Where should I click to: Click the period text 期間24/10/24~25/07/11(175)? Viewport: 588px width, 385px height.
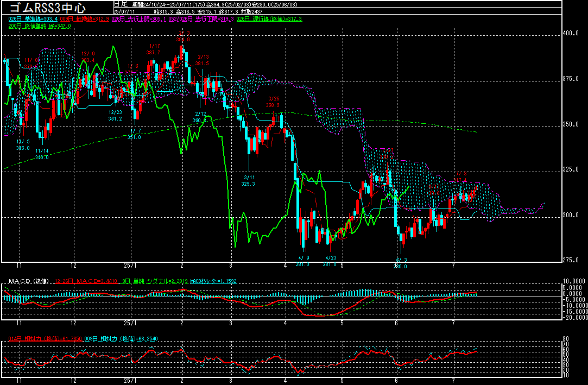pyautogui.click(x=169, y=4)
